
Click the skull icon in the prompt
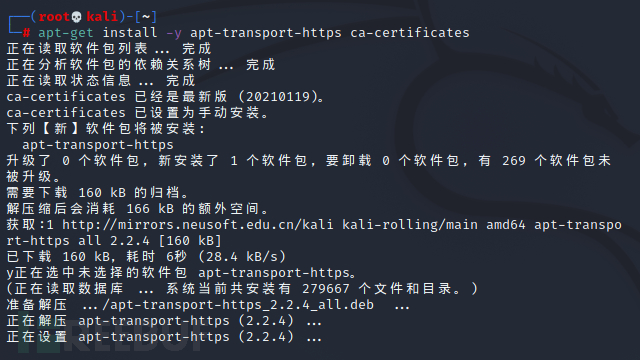[76, 17]
